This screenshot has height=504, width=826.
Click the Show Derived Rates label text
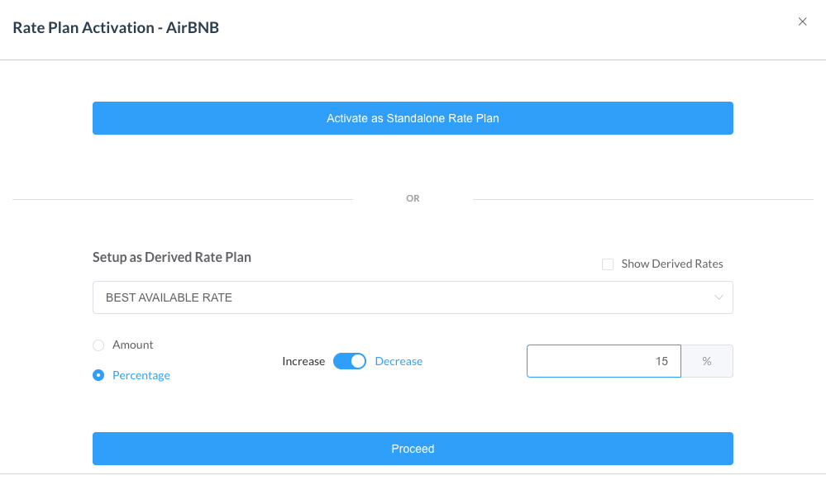click(x=672, y=264)
